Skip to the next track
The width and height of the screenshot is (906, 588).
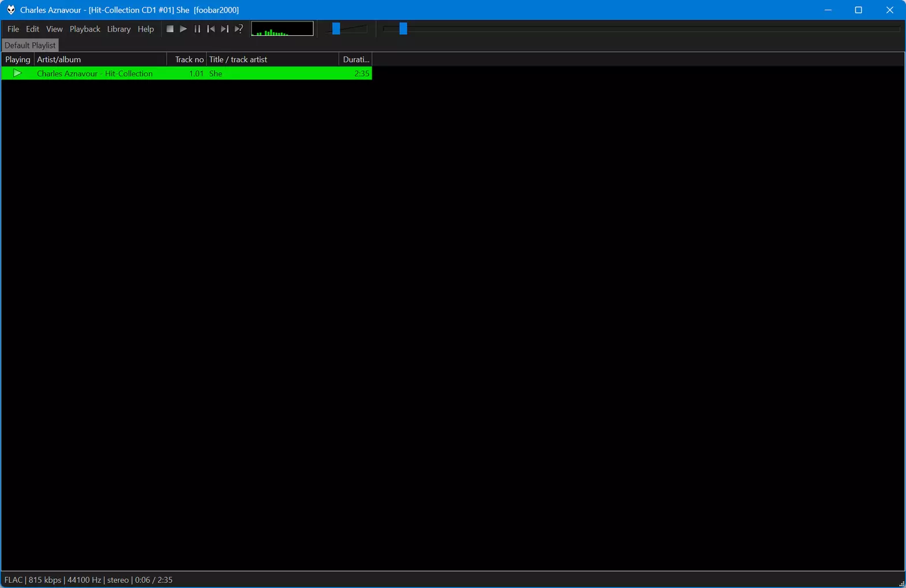[x=225, y=29]
